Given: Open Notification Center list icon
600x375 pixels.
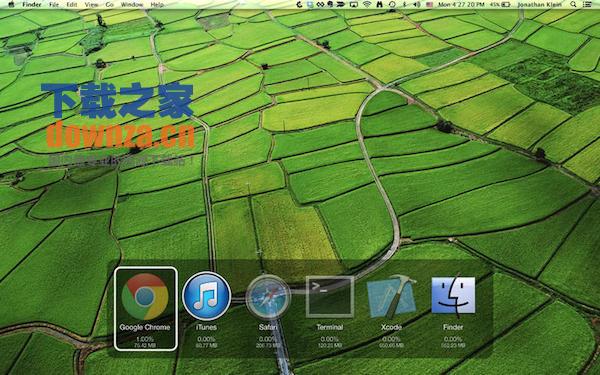Looking at the screenshot, I should point(587,5).
